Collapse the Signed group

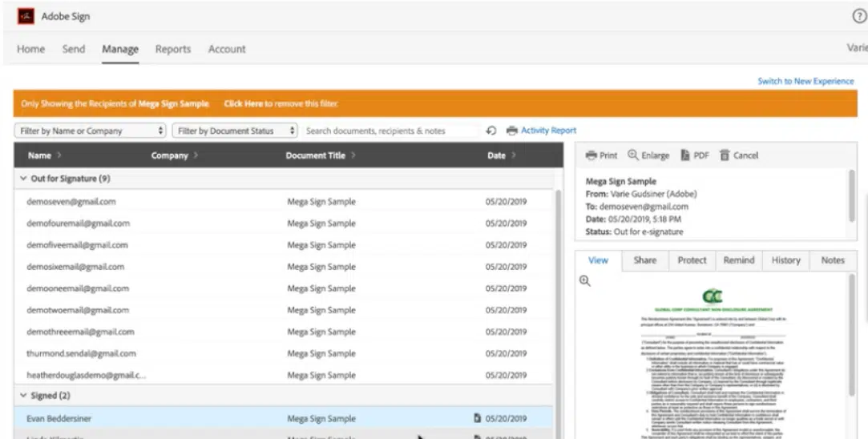(23, 396)
